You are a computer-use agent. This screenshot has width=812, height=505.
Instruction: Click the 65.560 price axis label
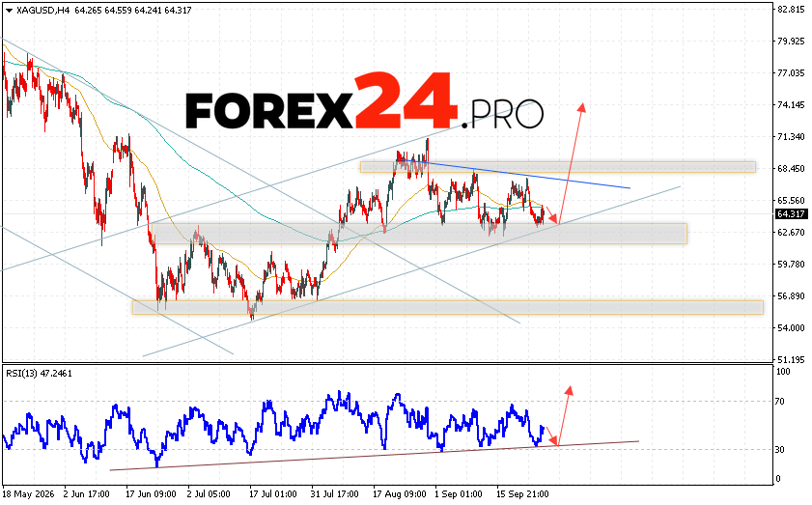click(791, 201)
